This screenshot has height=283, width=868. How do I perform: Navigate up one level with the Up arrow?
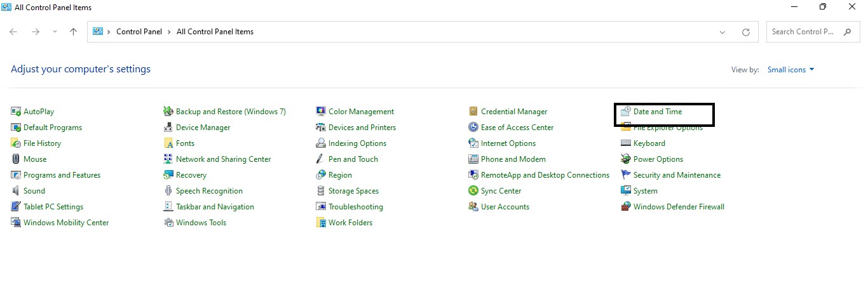tap(73, 32)
